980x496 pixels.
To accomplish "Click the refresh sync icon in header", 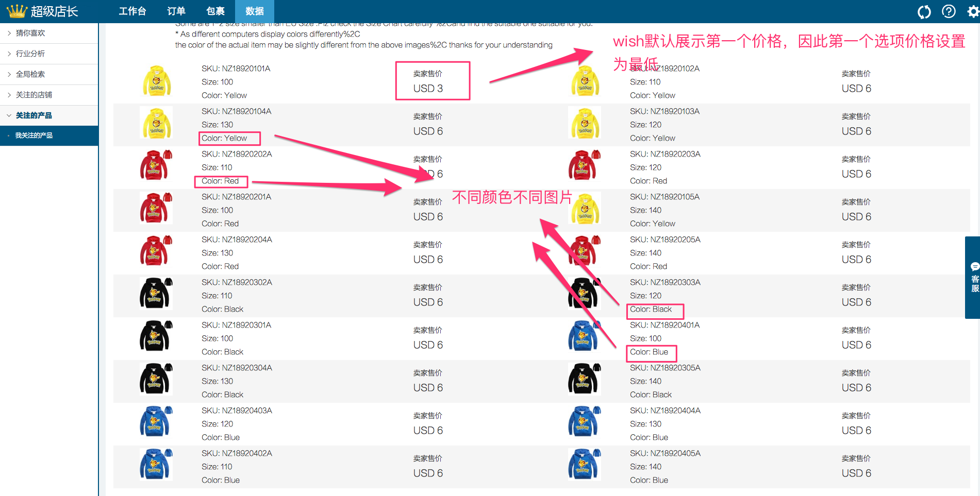I will [924, 11].
